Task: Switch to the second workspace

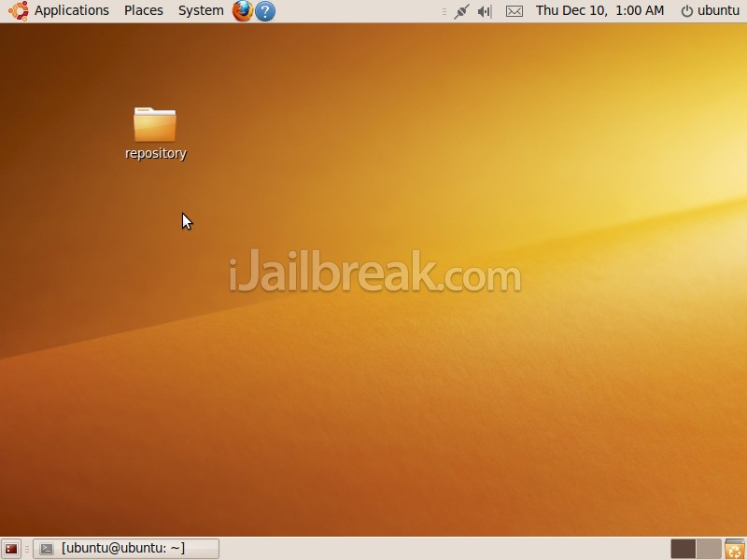Action: pos(709,549)
